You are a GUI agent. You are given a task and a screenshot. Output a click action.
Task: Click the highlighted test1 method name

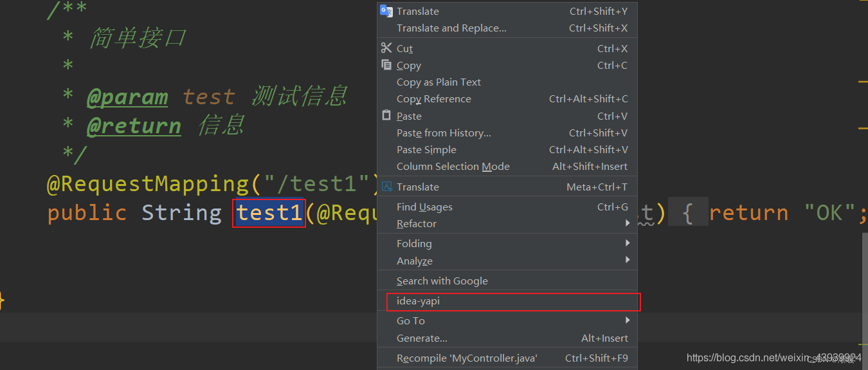(269, 213)
